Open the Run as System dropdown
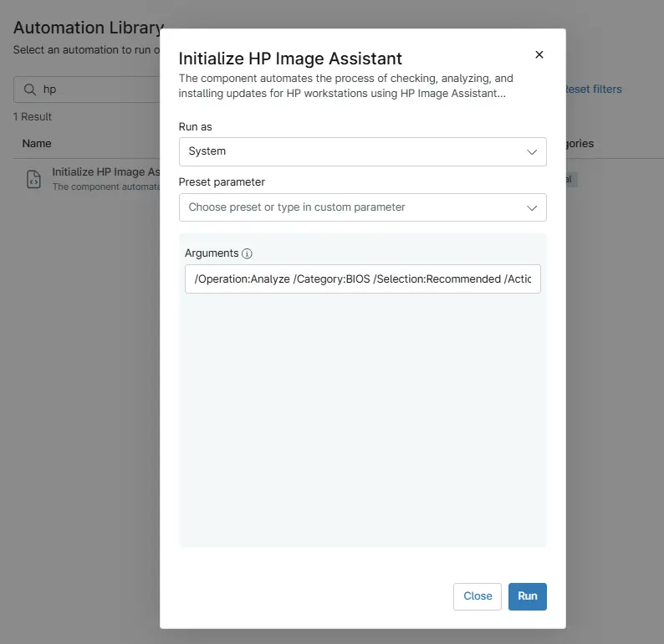664x644 pixels. point(351,151)
